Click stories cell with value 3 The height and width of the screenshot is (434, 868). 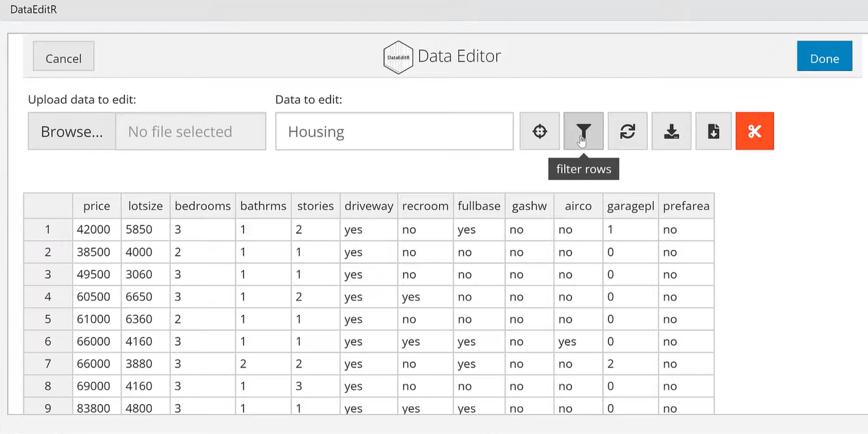click(x=315, y=386)
